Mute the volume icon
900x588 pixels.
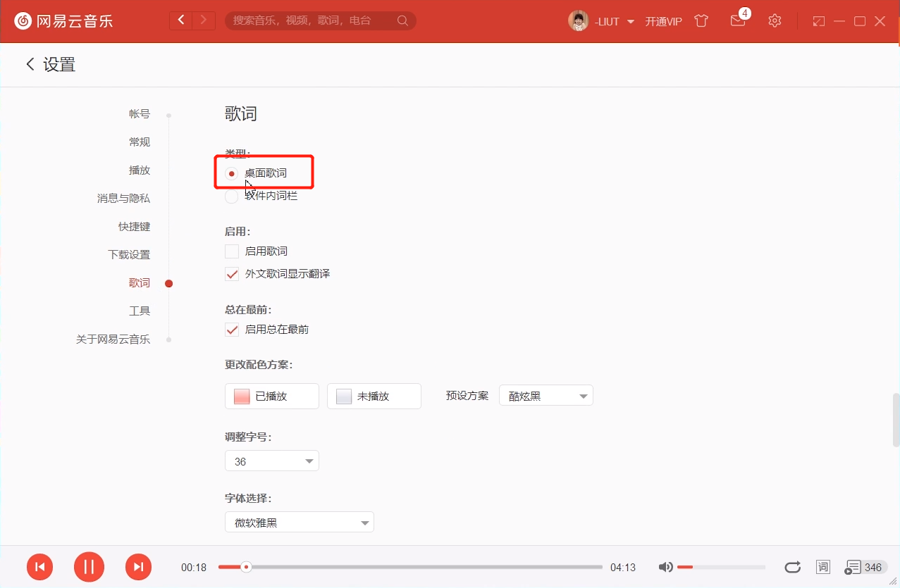pos(664,566)
